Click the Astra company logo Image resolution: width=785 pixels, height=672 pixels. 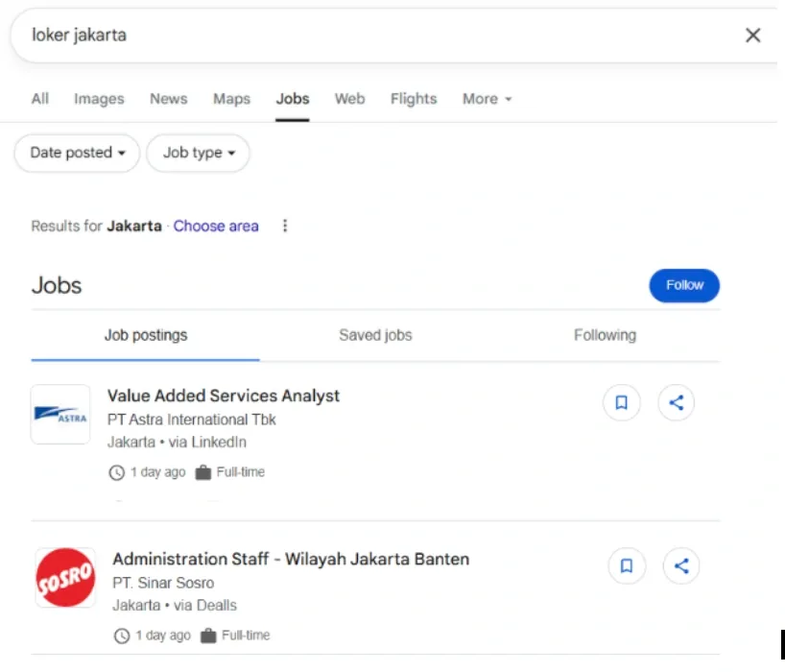coord(60,414)
